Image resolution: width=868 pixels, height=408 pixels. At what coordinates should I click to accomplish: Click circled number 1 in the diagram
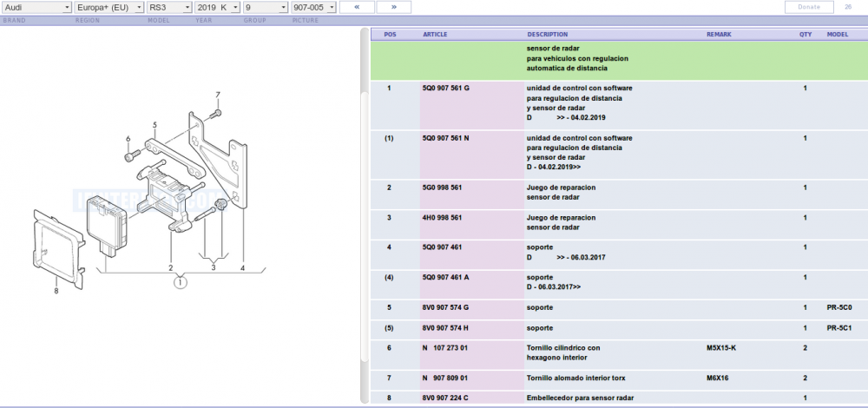tap(181, 282)
